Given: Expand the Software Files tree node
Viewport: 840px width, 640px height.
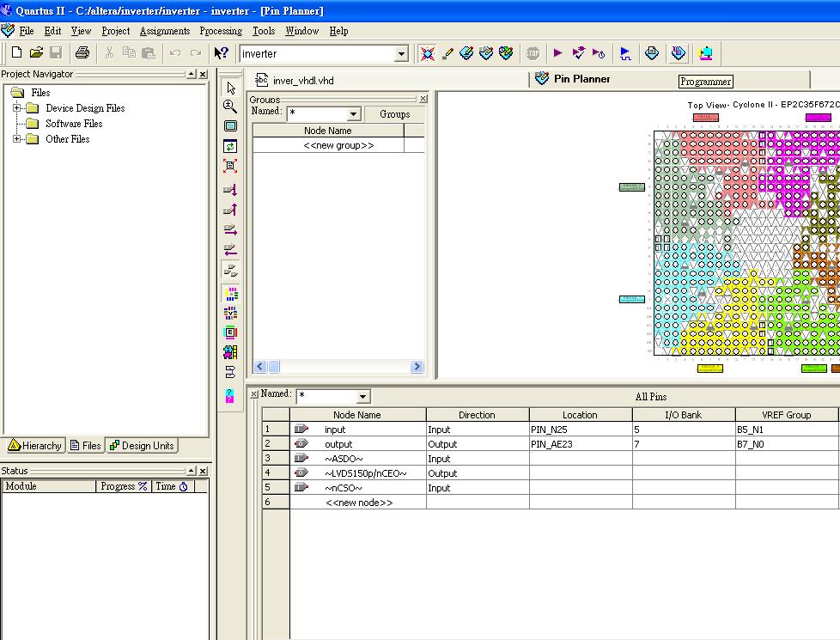Looking at the screenshot, I should (x=17, y=124).
